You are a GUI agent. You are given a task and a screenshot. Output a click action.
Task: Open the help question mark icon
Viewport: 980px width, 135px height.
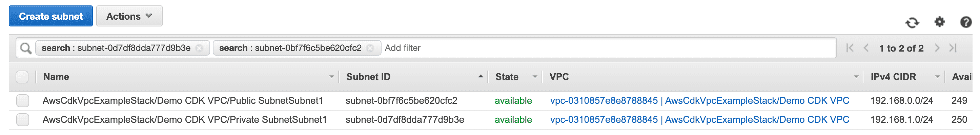965,22
